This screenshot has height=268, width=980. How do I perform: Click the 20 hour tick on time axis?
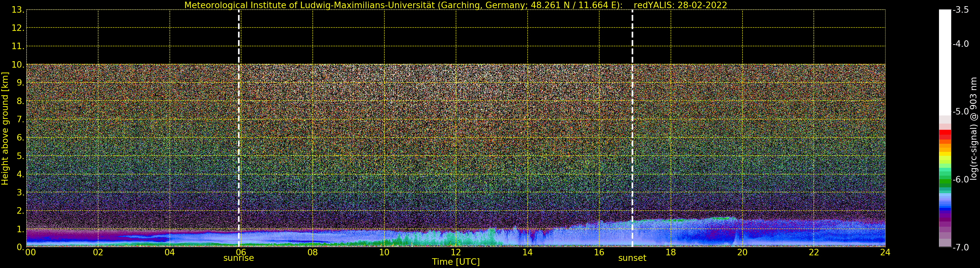[742, 252]
